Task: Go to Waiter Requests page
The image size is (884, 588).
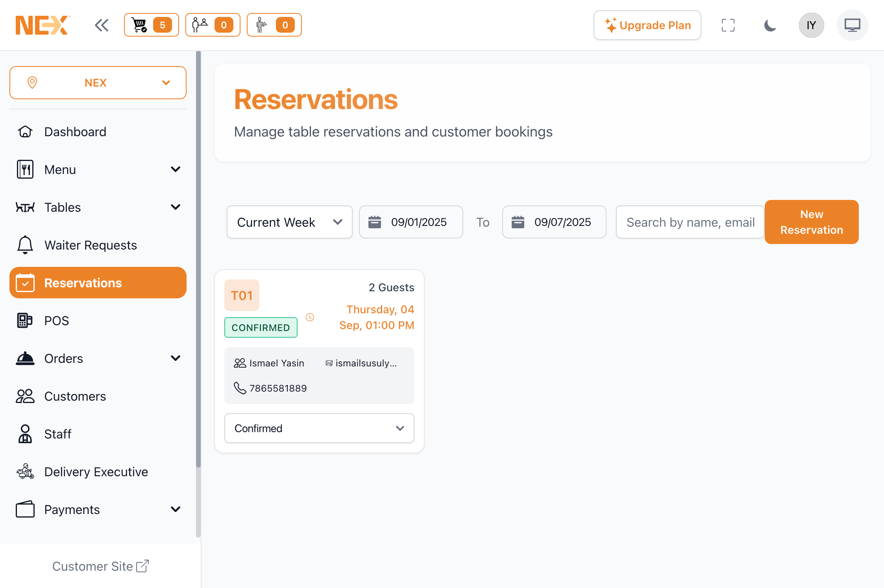Action: point(91,245)
